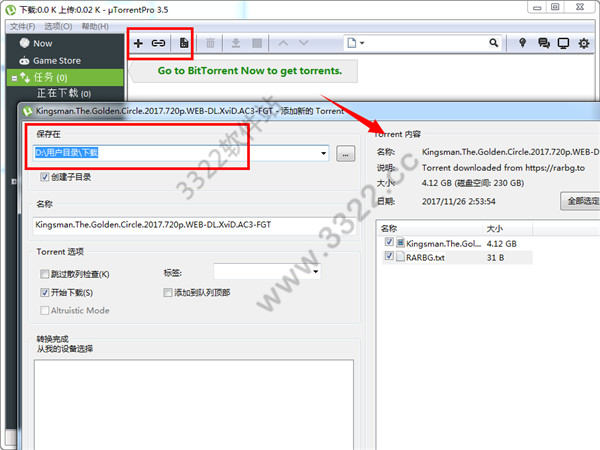Viewport: 600px width, 450px height.
Task: Toggle 跳过散列检查(K) checkbox
Action: (x=45, y=274)
